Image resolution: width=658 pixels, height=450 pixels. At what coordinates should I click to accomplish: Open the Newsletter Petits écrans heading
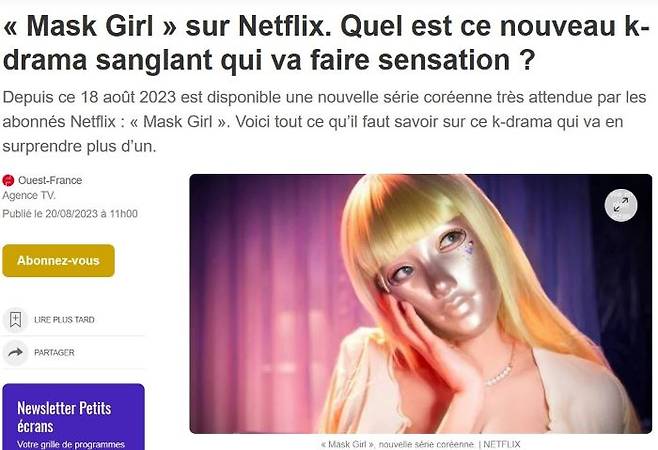tap(64, 417)
